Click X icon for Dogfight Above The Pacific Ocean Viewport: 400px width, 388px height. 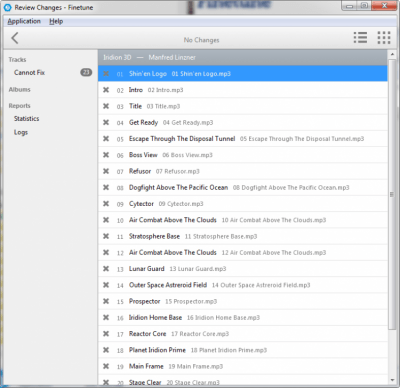106,187
